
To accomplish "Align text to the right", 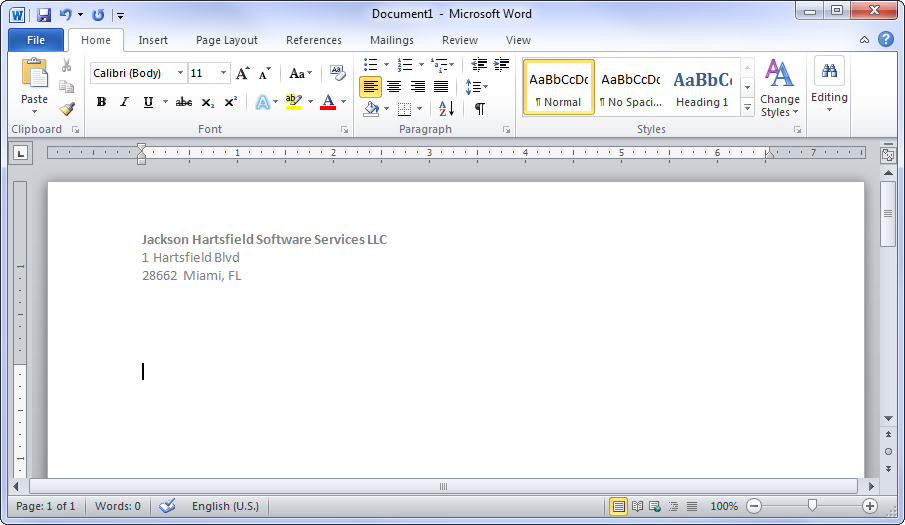I will [x=417, y=87].
